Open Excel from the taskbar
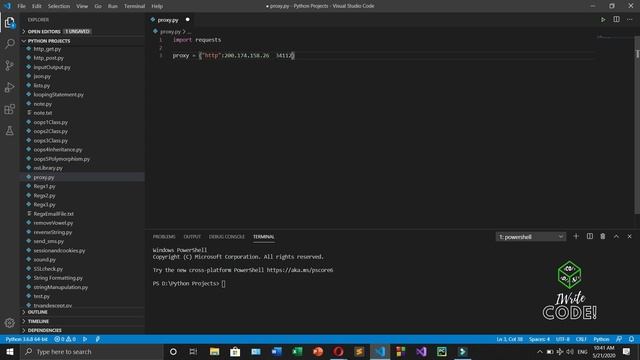The width and height of the screenshot is (640, 360). tap(297, 352)
